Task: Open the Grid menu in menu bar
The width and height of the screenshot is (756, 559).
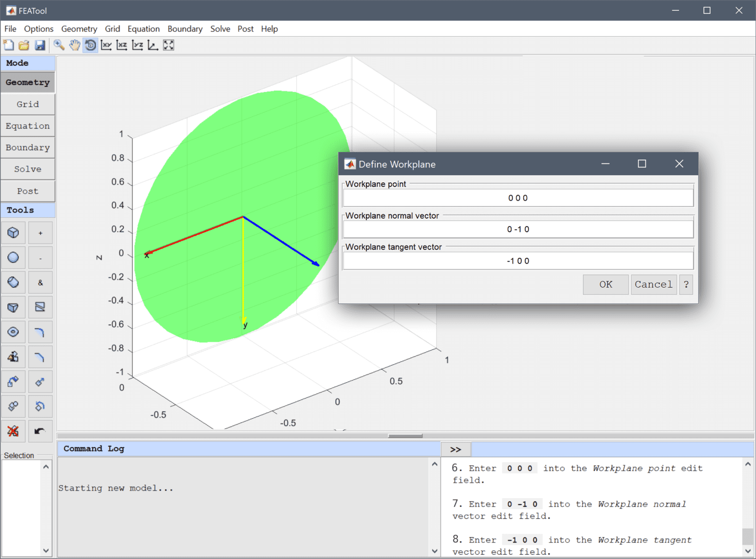Action: [x=112, y=29]
